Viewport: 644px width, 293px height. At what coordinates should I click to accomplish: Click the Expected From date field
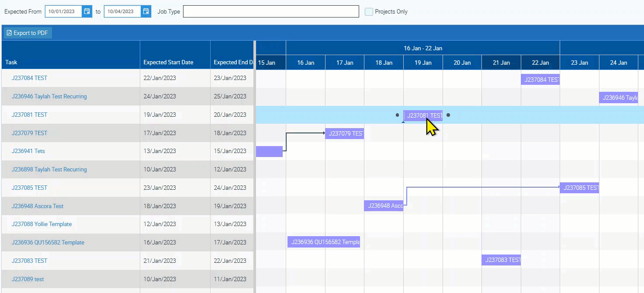64,11
